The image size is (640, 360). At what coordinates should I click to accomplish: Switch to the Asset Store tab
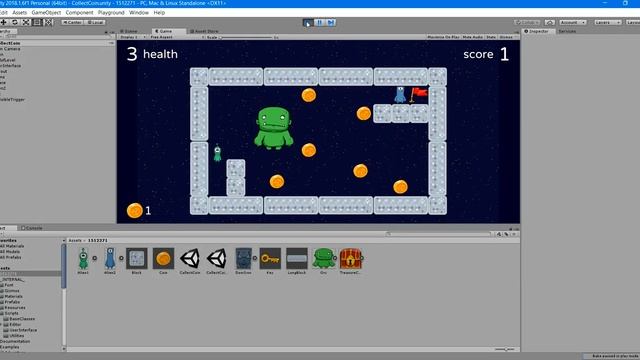[x=204, y=31]
